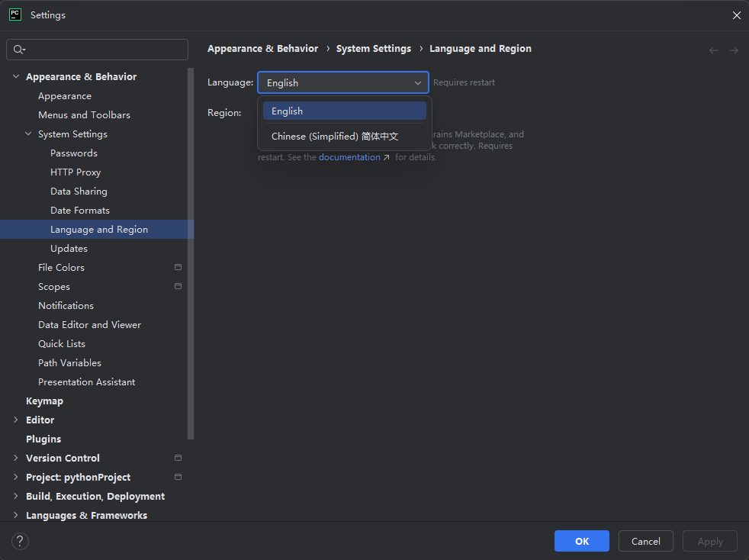This screenshot has height=560, width=749.
Task: Expand the Project: pythonProject section
Action: pyautogui.click(x=16, y=477)
